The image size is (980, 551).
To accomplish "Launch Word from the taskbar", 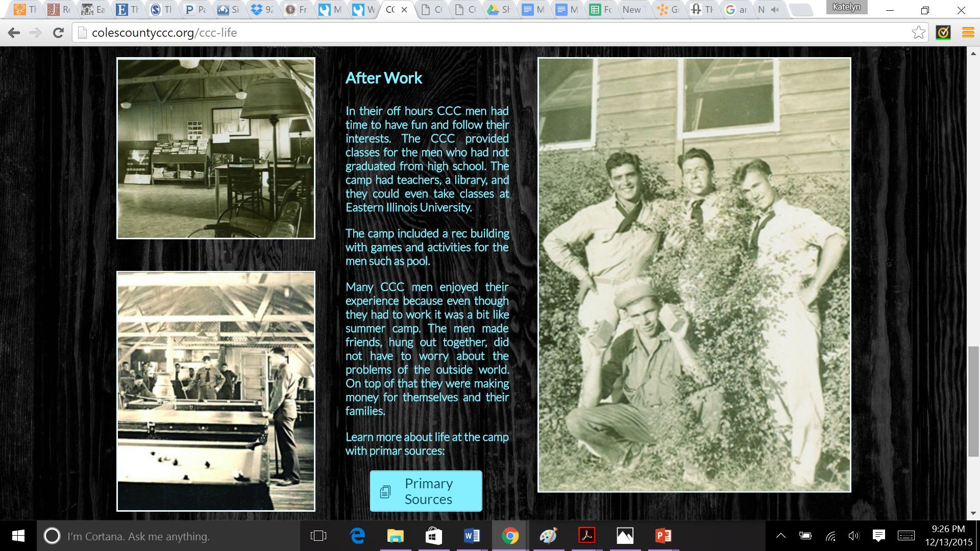I will click(x=472, y=536).
